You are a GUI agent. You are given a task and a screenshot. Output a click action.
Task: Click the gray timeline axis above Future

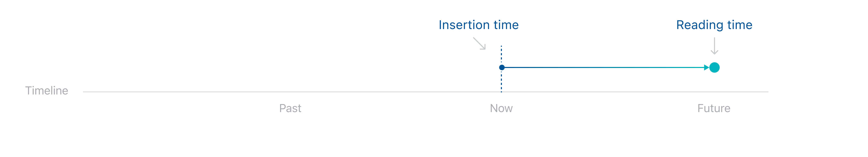pyautogui.click(x=714, y=92)
